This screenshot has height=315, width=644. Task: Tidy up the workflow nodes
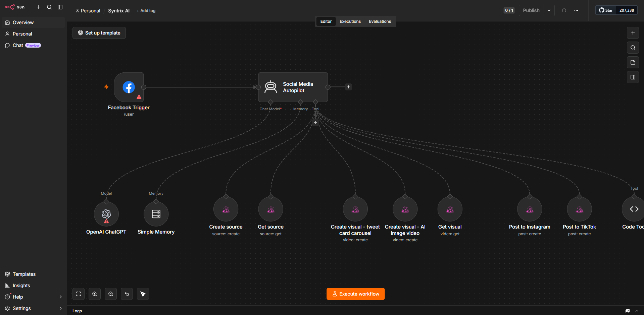[143, 294]
